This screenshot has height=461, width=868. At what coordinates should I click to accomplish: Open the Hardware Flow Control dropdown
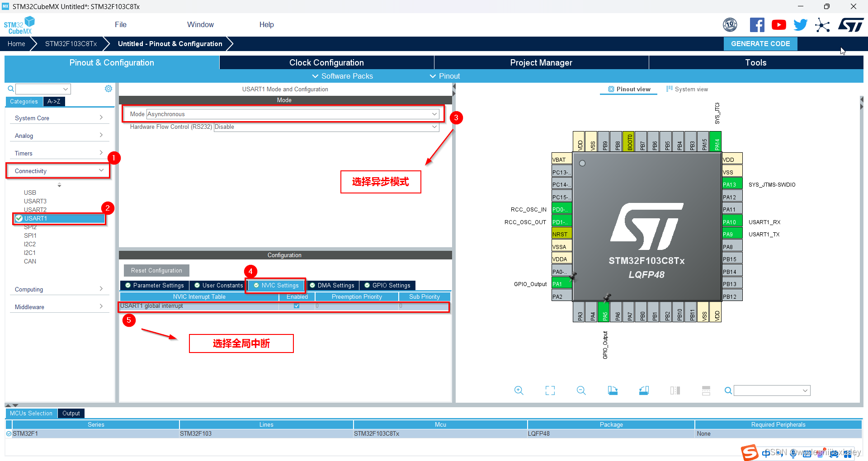click(326, 127)
